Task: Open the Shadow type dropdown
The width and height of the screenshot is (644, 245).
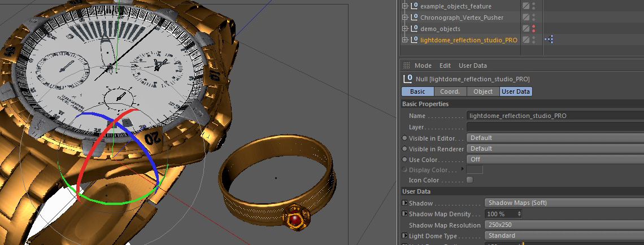Action: [x=563, y=203]
